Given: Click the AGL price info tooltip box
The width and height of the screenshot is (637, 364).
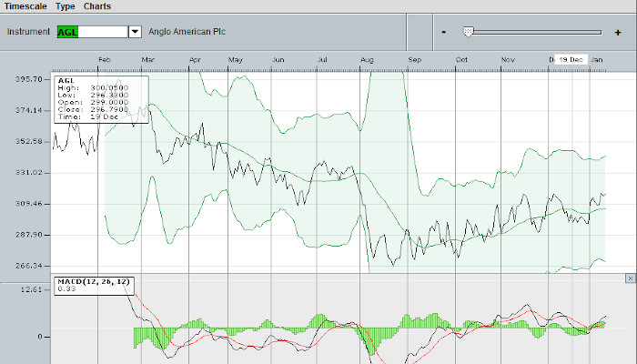Looking at the screenshot, I should click(100, 98).
